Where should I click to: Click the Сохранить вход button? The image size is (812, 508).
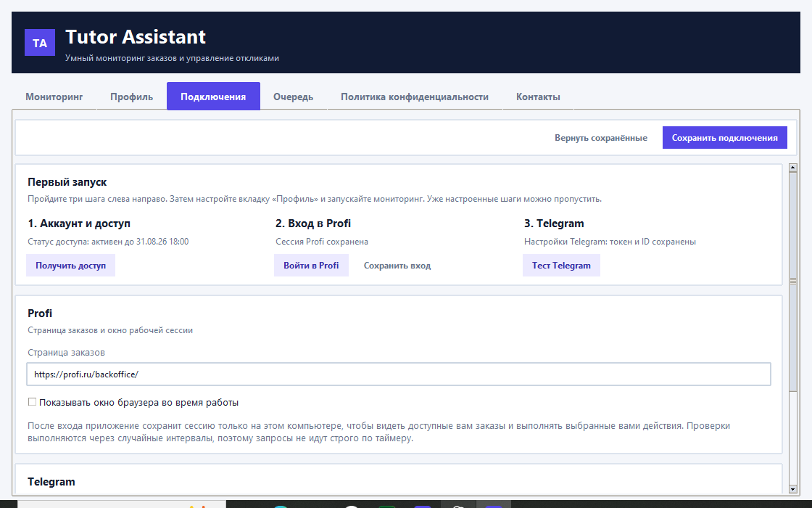pyautogui.click(x=397, y=265)
